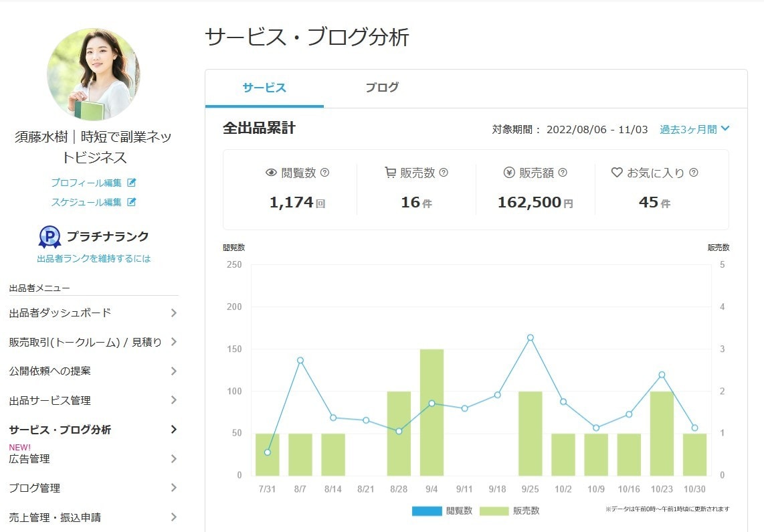Viewport: 764px width, 532px height.
Task: Click the cart icon beside 販売数
Action: click(390, 173)
